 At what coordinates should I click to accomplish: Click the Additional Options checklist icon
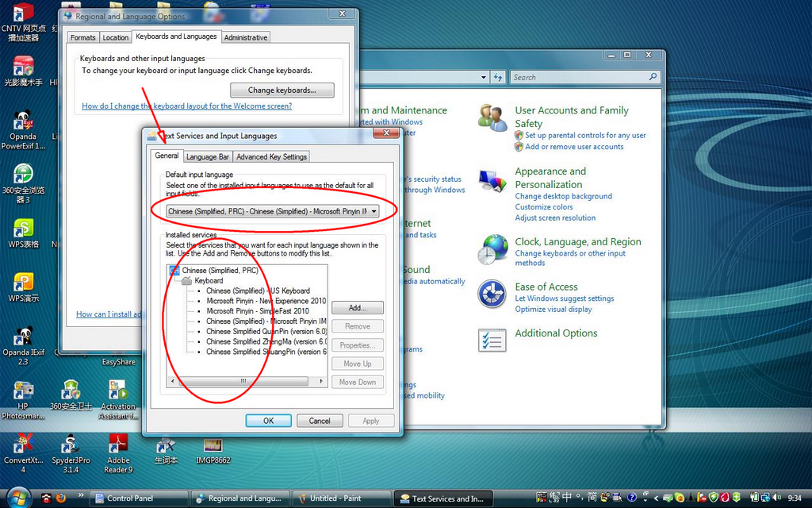pyautogui.click(x=492, y=341)
